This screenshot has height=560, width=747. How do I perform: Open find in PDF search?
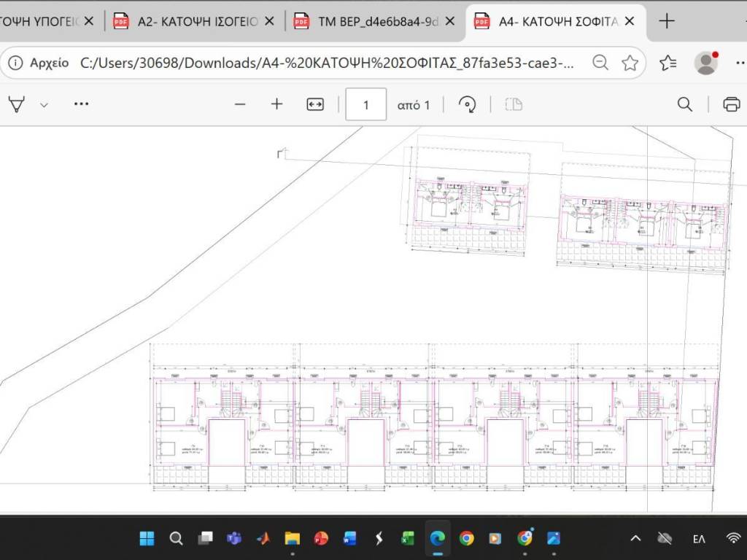(x=684, y=104)
